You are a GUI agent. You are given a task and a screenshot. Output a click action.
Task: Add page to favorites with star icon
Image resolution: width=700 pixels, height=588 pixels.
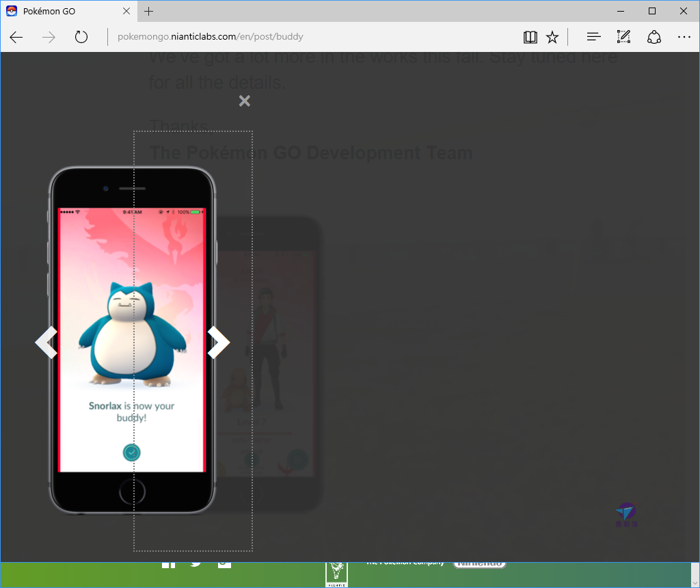(552, 37)
